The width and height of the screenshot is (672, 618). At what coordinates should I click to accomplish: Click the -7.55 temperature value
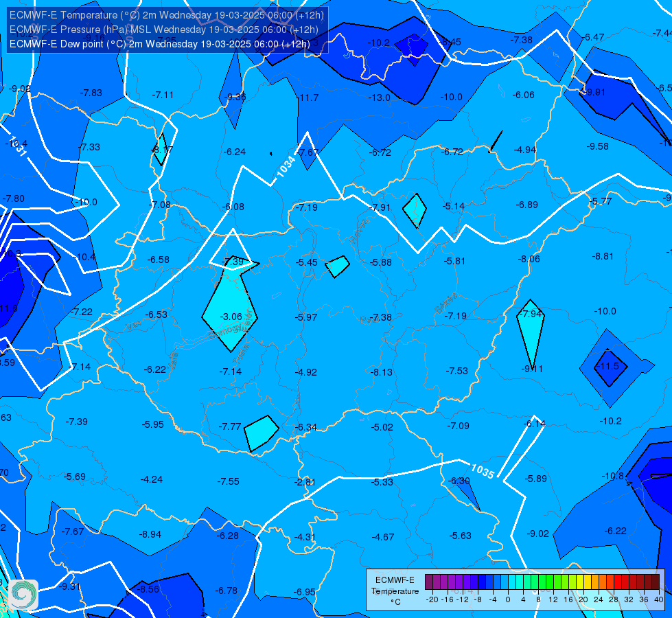click(x=228, y=481)
